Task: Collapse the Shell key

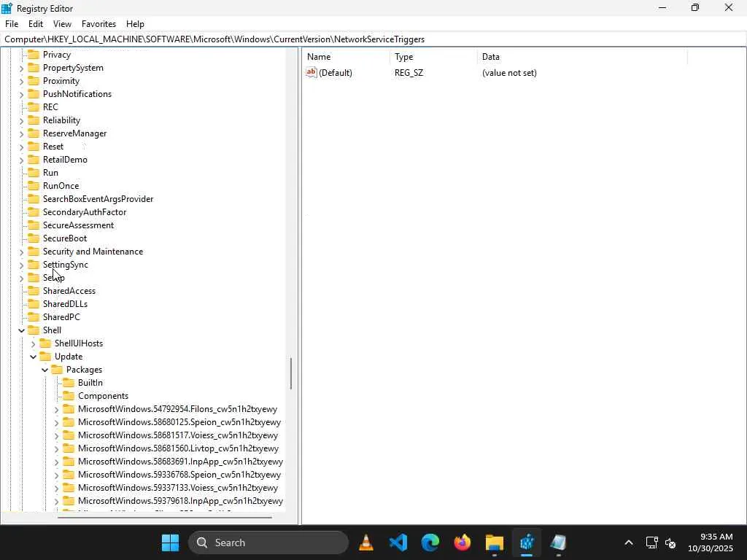Action: [x=21, y=330]
